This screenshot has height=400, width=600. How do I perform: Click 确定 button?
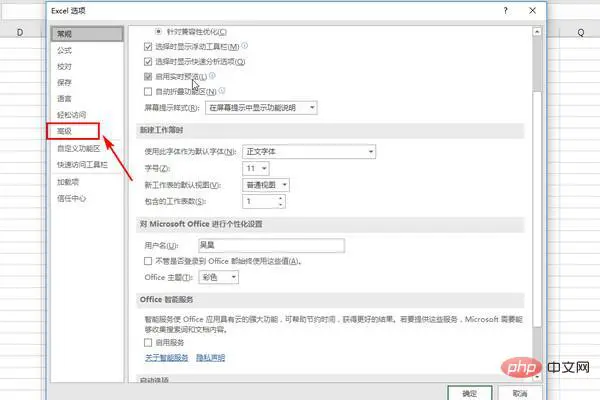(x=470, y=393)
